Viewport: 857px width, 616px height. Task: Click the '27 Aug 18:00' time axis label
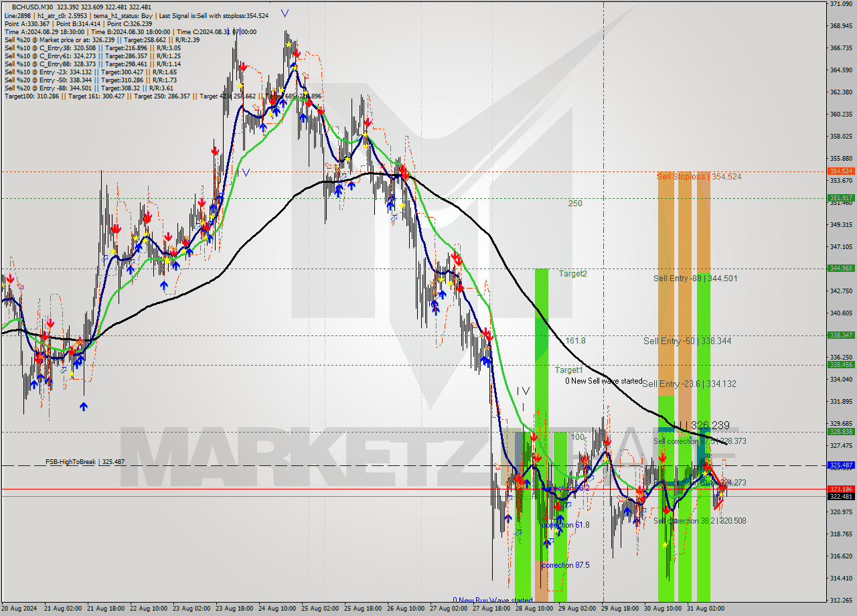point(492,609)
